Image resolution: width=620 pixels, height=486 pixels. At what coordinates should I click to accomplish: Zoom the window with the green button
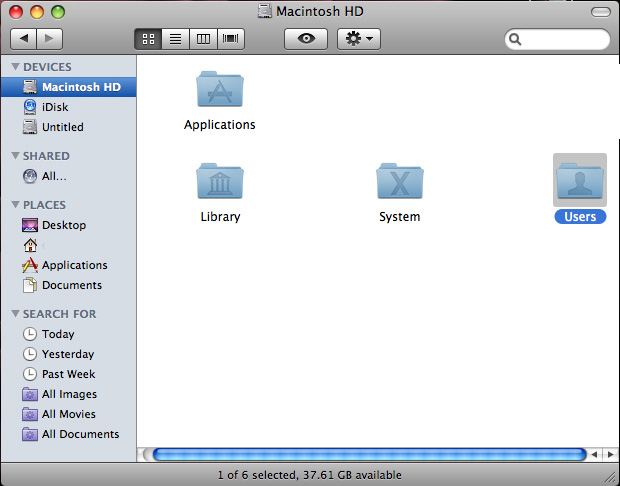[58, 12]
